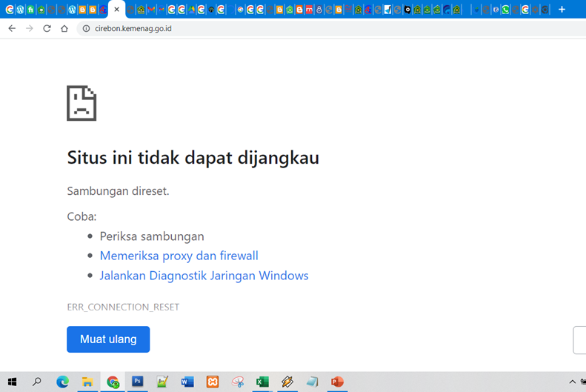Open File Explorer from the taskbar
Viewport: 586px width, 392px height.
pos(87,382)
